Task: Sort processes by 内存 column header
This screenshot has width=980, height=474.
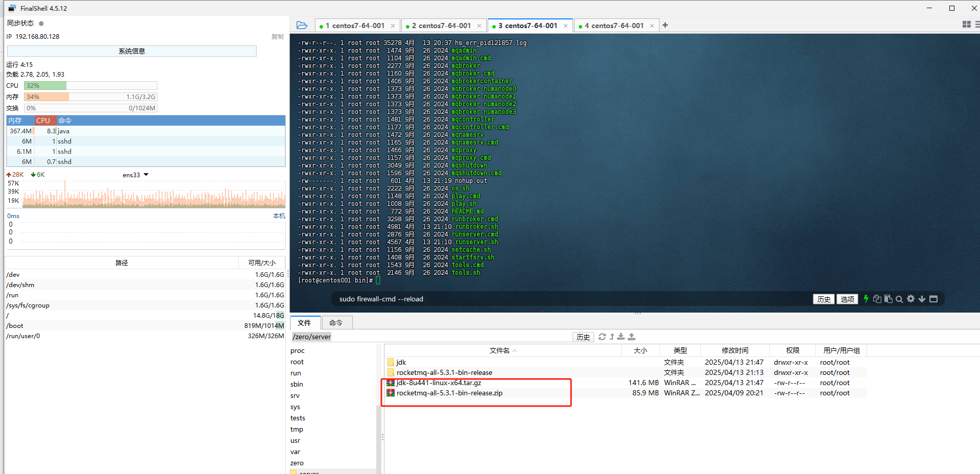Action: click(20, 121)
